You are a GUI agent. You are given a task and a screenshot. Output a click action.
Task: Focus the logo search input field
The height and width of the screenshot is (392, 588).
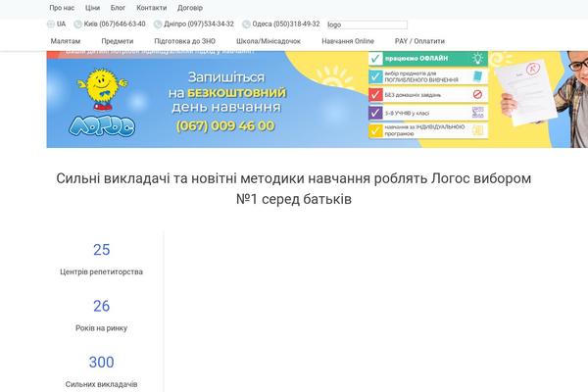point(367,24)
